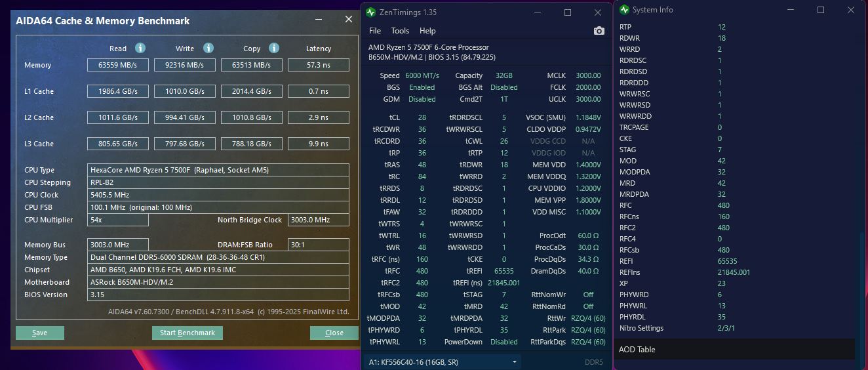
Task: Click the VSOC (SMU) value 1.1848V
Action: 588,117
